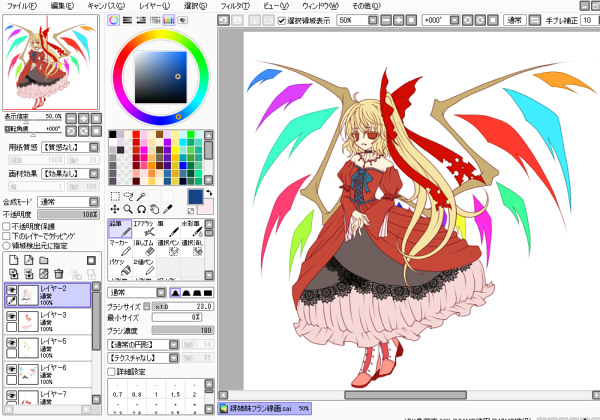
Task: Enable 不透明度保護 preserve opacity checkbox
Action: (x=7, y=226)
